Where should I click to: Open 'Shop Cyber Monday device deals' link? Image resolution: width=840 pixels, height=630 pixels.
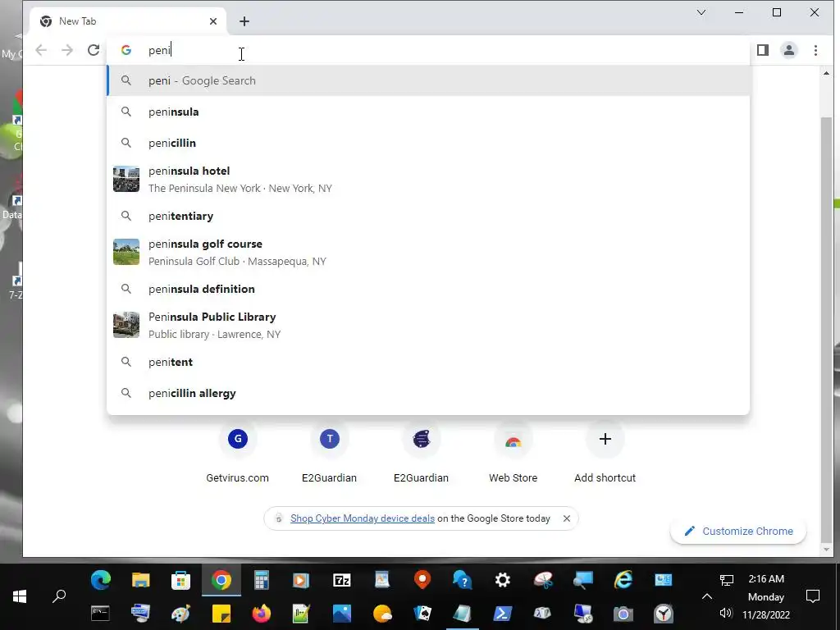click(x=362, y=518)
